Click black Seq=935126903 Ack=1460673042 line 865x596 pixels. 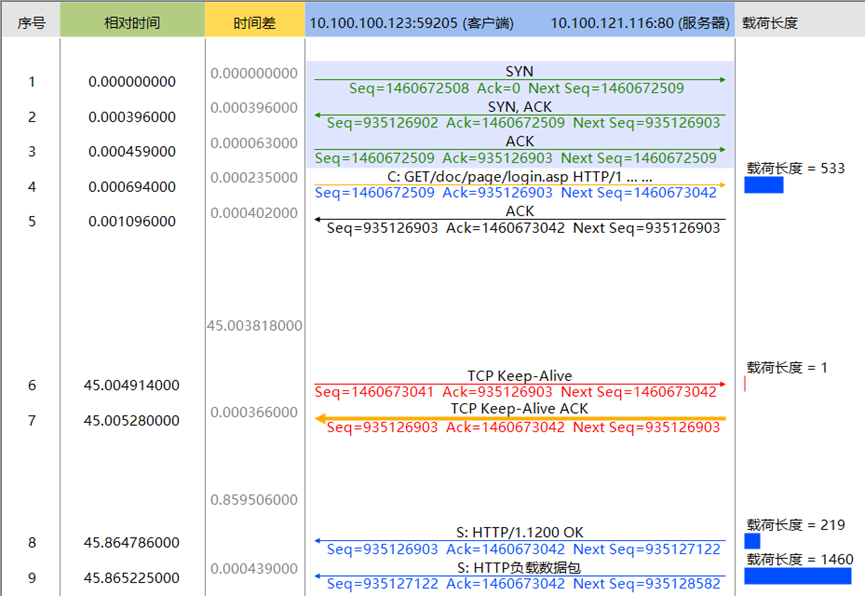(x=523, y=228)
